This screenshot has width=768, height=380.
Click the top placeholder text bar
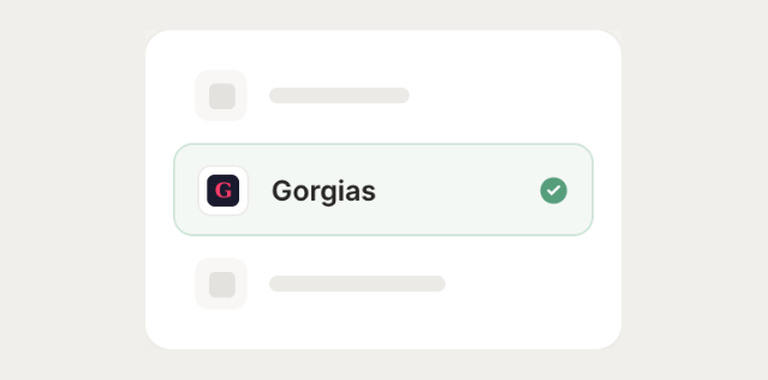tap(339, 95)
